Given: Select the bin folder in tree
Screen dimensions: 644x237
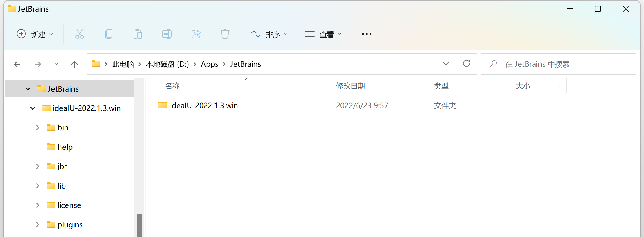Looking at the screenshot, I should 58,128.
